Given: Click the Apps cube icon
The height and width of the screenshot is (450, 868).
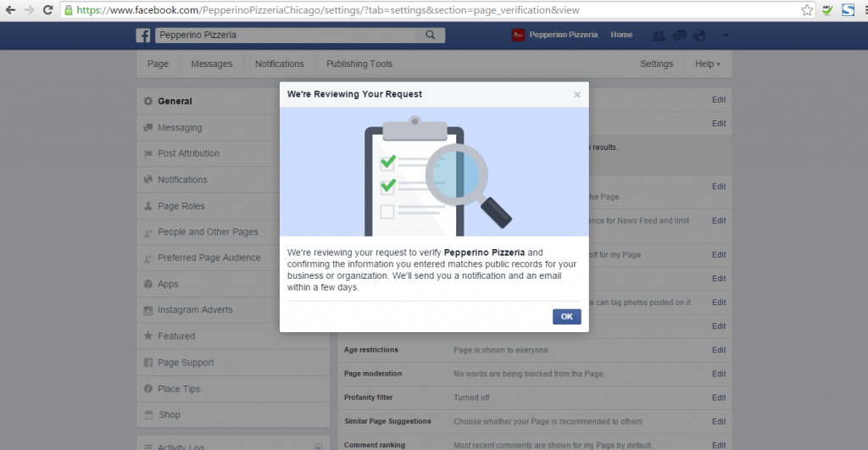Looking at the screenshot, I should (147, 284).
